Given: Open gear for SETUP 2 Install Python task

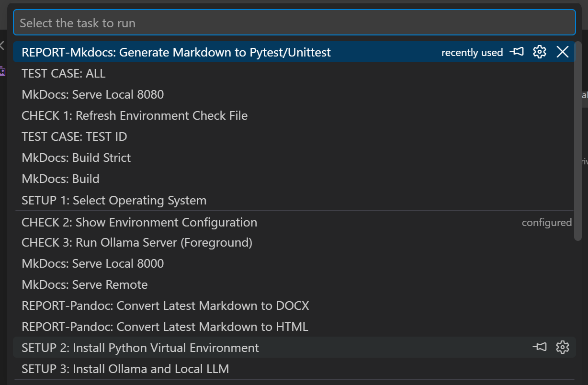Looking at the screenshot, I should [x=563, y=347].
